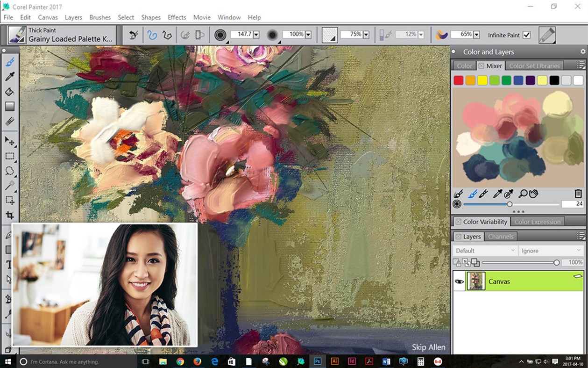Click the Color and Layers panel settings gear
This screenshot has width=588, height=368.
click(582, 51)
